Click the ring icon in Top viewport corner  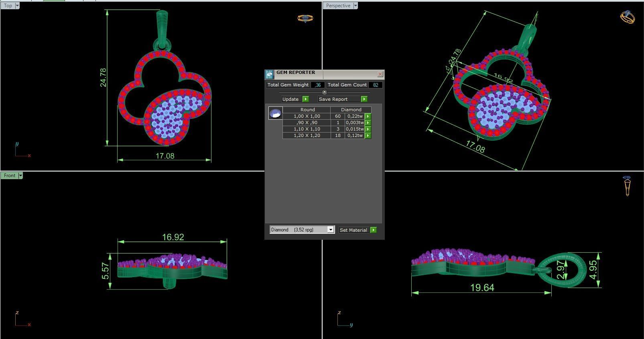[x=305, y=18]
